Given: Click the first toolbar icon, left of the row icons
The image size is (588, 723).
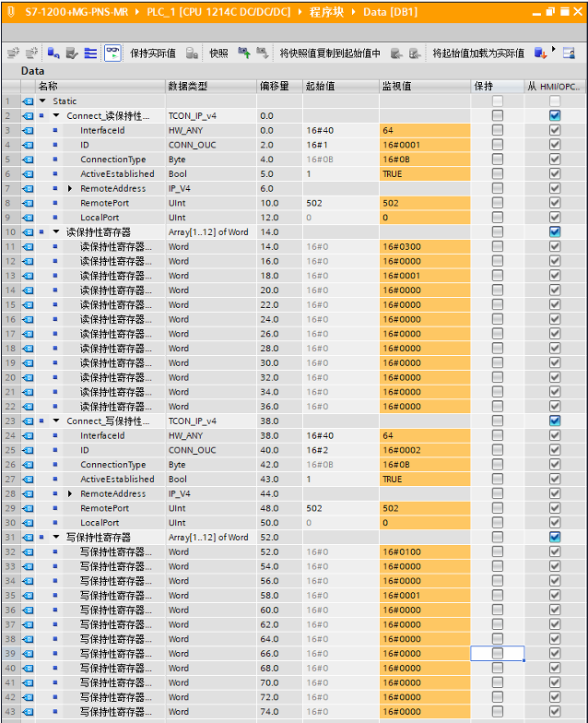Looking at the screenshot, I should (12, 53).
